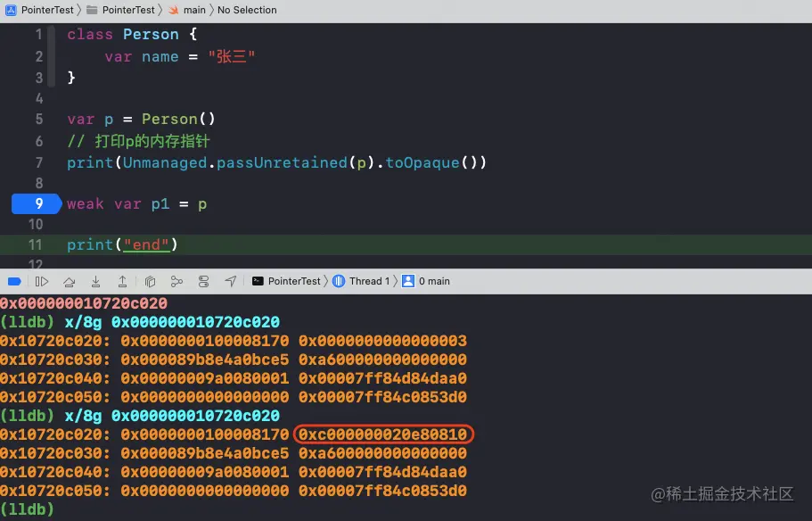Open the Debug Memory Graph icon

tap(176, 282)
